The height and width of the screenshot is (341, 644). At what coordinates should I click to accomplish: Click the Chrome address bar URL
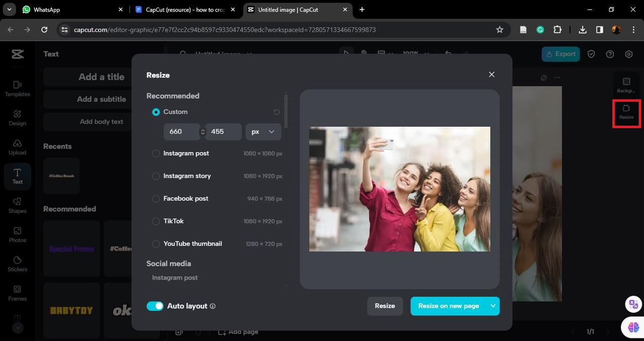coord(225,30)
